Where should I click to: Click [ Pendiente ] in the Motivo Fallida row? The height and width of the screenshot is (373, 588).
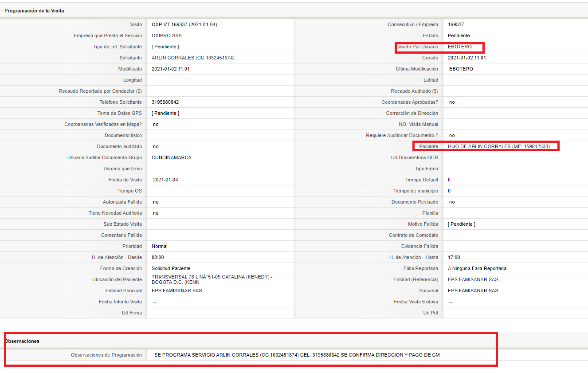[462, 224]
